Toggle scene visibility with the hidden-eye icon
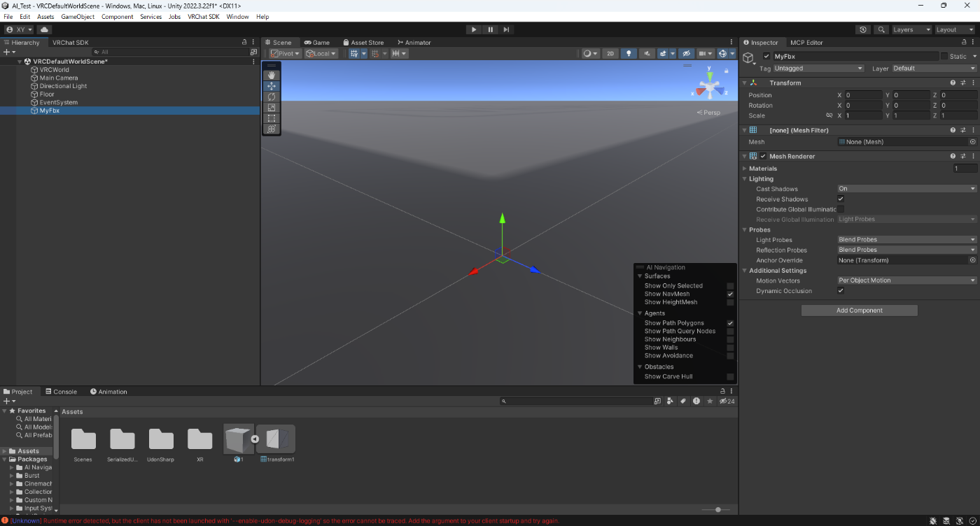The image size is (980, 526). pos(687,53)
